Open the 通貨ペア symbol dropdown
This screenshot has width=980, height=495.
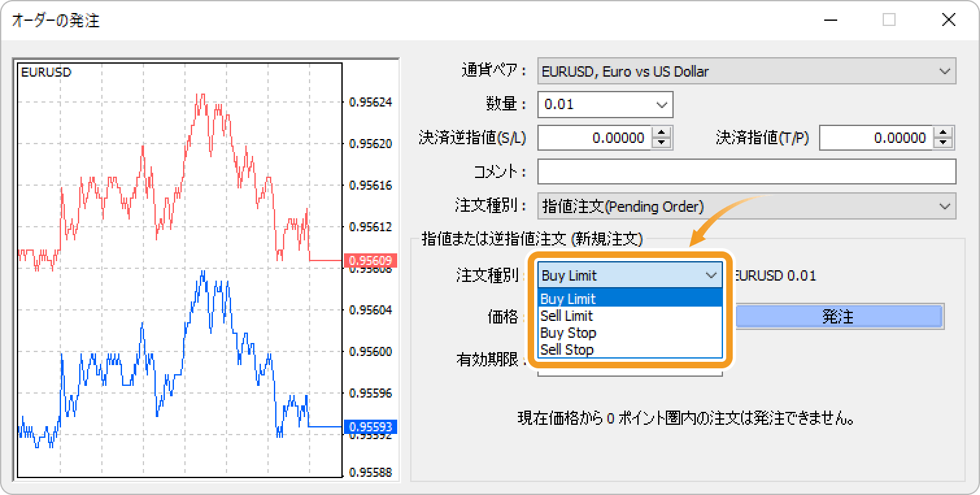pyautogui.click(x=746, y=71)
